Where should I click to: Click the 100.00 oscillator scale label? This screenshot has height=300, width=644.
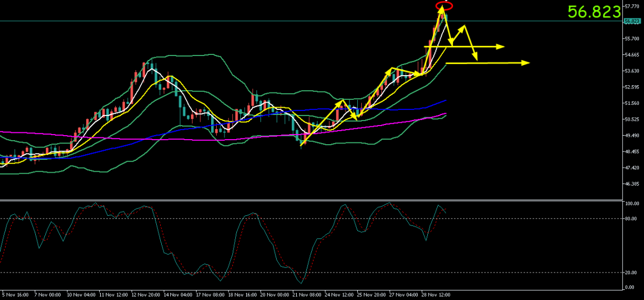[631, 204]
